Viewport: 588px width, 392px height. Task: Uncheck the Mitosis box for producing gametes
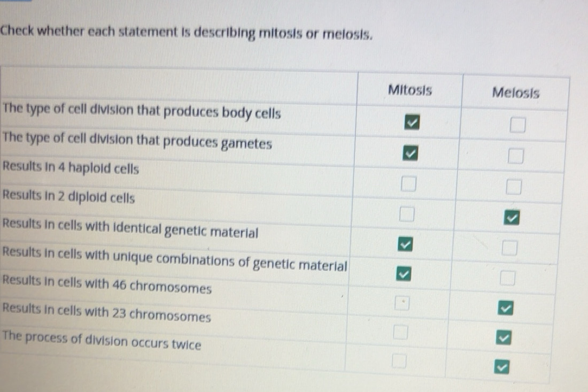click(409, 155)
